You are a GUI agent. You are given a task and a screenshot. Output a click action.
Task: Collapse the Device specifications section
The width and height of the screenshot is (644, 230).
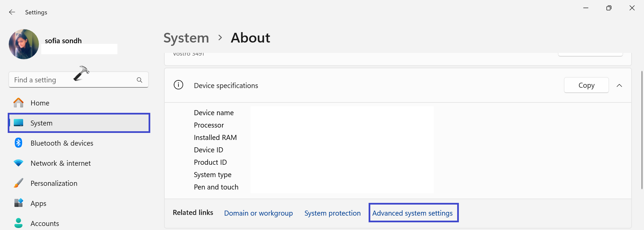[619, 85]
